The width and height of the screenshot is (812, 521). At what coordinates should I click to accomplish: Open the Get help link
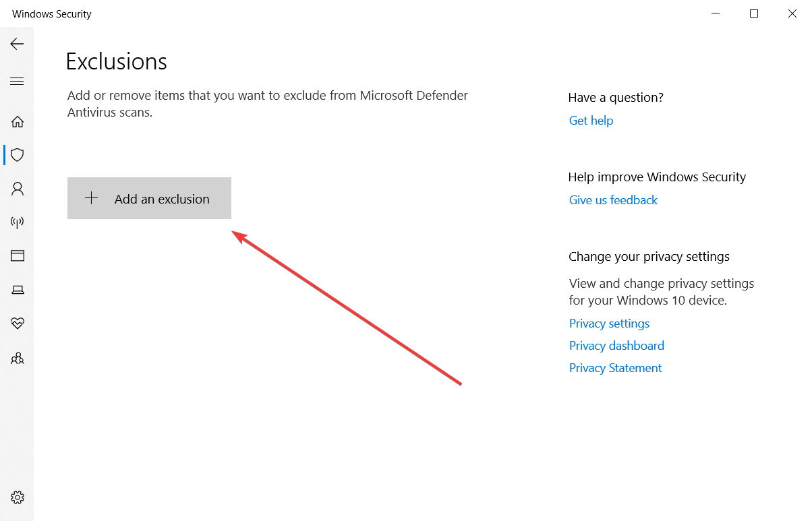pyautogui.click(x=591, y=121)
